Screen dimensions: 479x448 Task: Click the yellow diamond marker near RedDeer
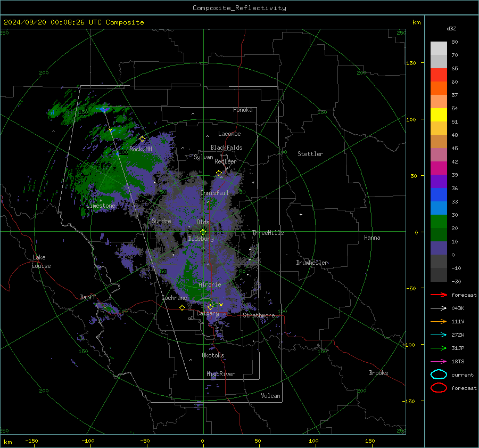pos(219,173)
